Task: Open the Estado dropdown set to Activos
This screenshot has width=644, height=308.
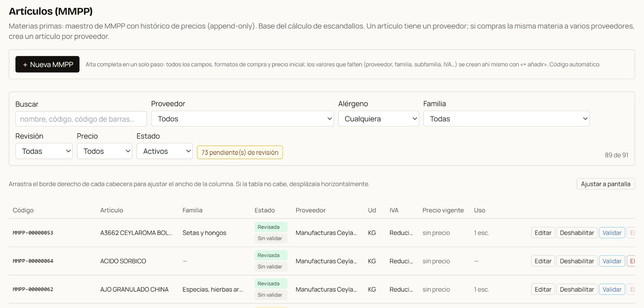Action: point(165,151)
